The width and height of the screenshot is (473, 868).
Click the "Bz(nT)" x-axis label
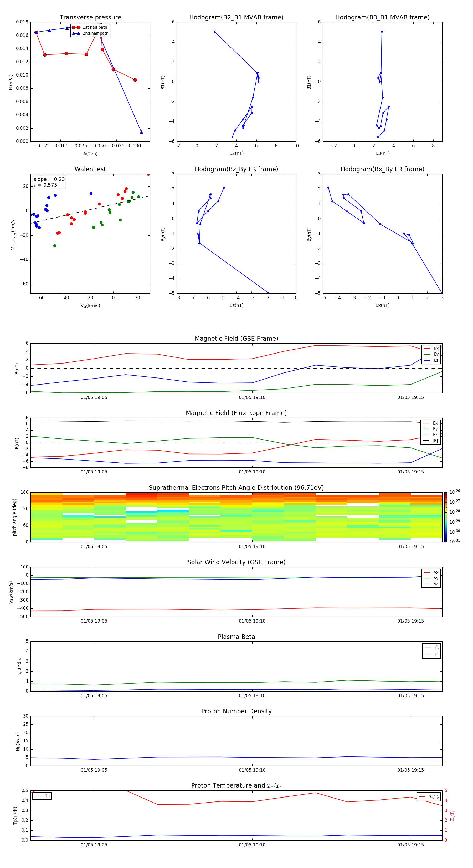(236, 305)
